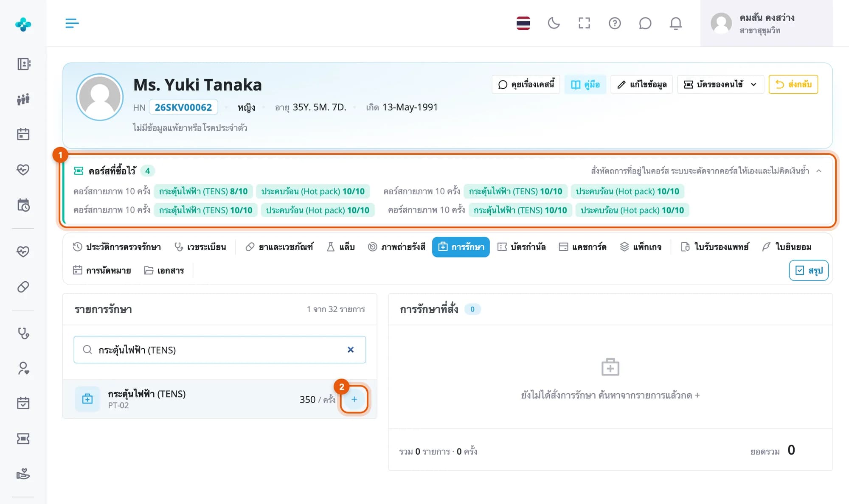Toggle dark mode moon icon
The image size is (849, 504).
[554, 23]
